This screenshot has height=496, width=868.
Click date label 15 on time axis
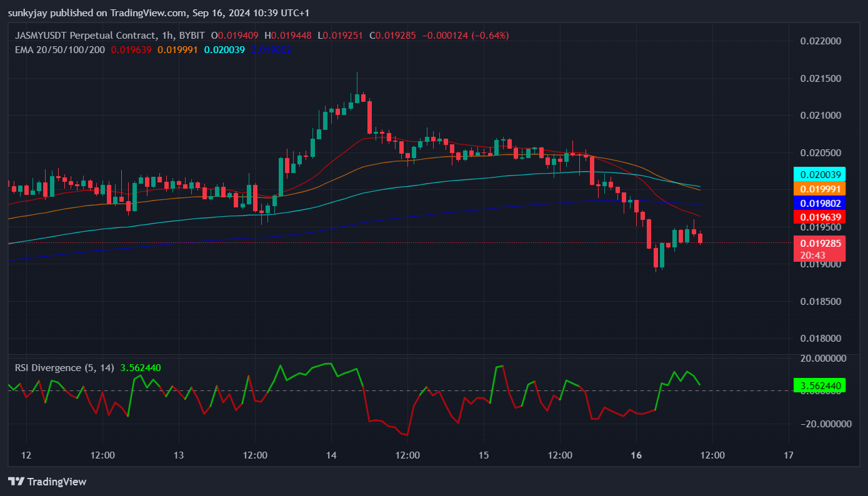(x=483, y=455)
